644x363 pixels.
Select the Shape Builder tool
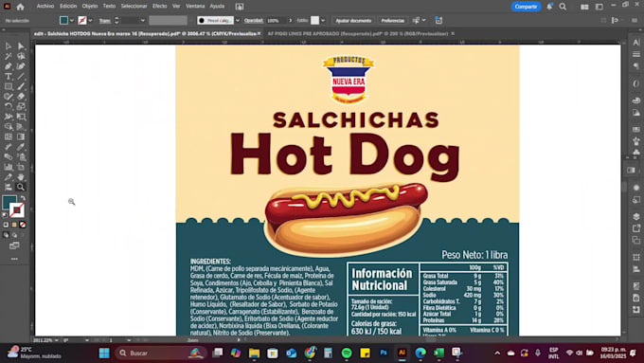point(9,127)
